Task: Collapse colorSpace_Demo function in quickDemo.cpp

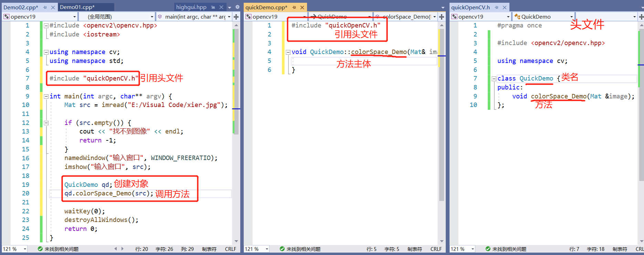Action: pos(288,52)
